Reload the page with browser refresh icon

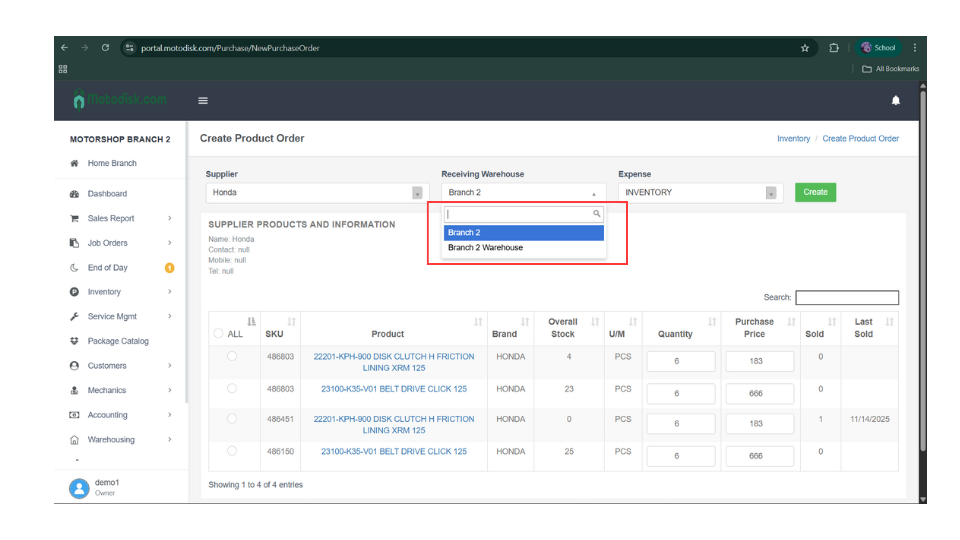pos(105,48)
